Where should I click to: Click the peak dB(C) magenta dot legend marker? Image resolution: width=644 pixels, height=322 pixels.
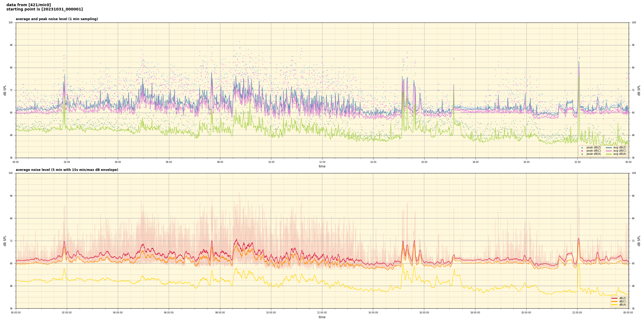pos(582,151)
